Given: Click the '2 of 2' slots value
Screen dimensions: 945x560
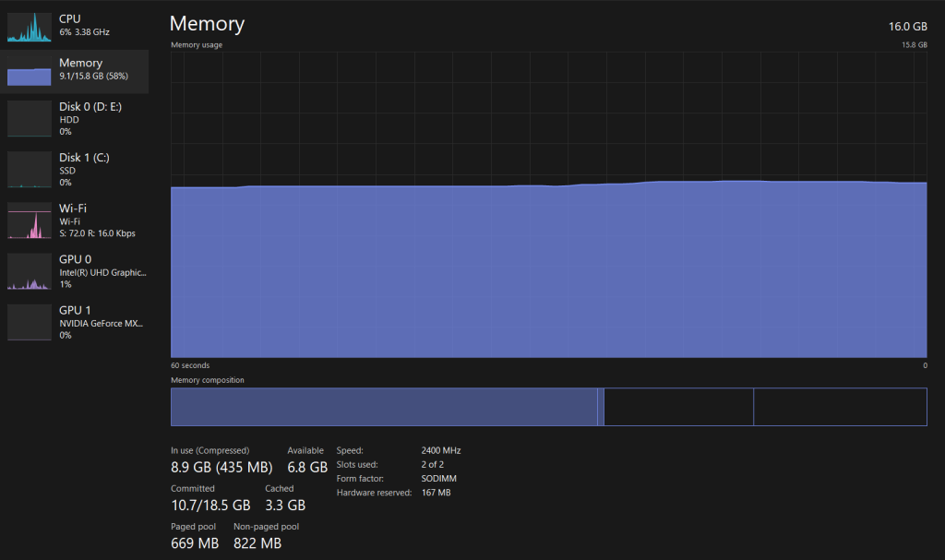Looking at the screenshot, I should click(x=432, y=465).
